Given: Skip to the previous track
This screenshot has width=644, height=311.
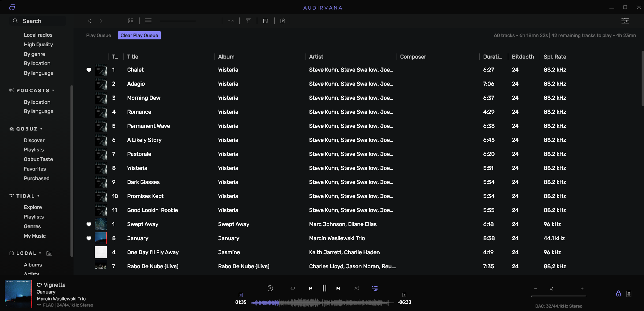Looking at the screenshot, I should [x=311, y=288].
